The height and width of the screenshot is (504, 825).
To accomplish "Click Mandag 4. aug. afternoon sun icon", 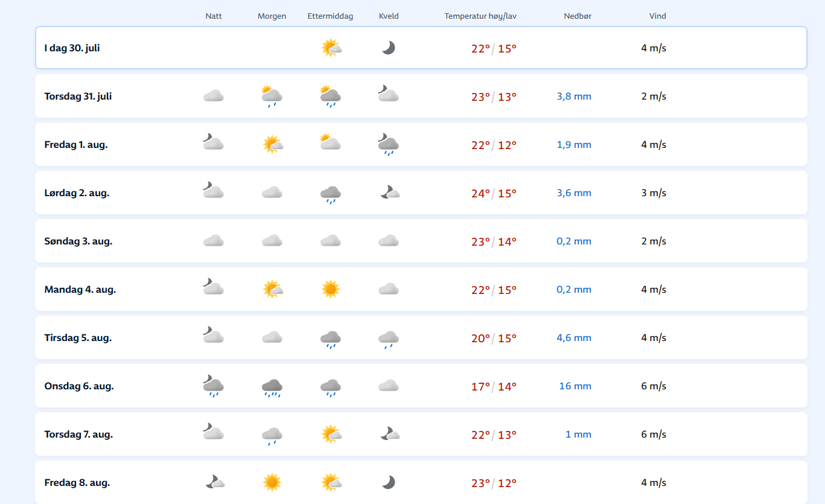I will tap(330, 290).
